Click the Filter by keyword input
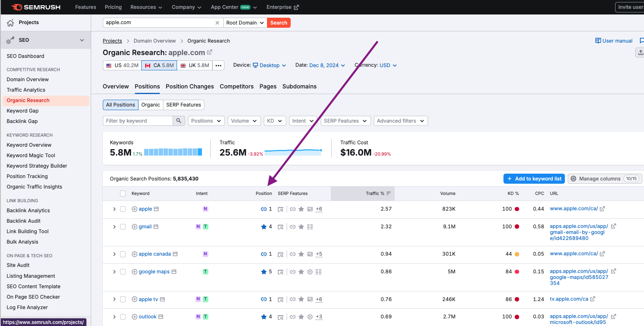 (138, 121)
